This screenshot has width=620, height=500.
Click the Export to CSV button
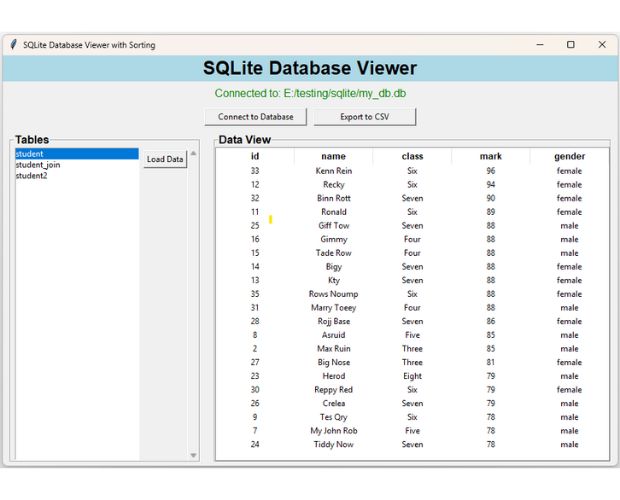(x=365, y=117)
